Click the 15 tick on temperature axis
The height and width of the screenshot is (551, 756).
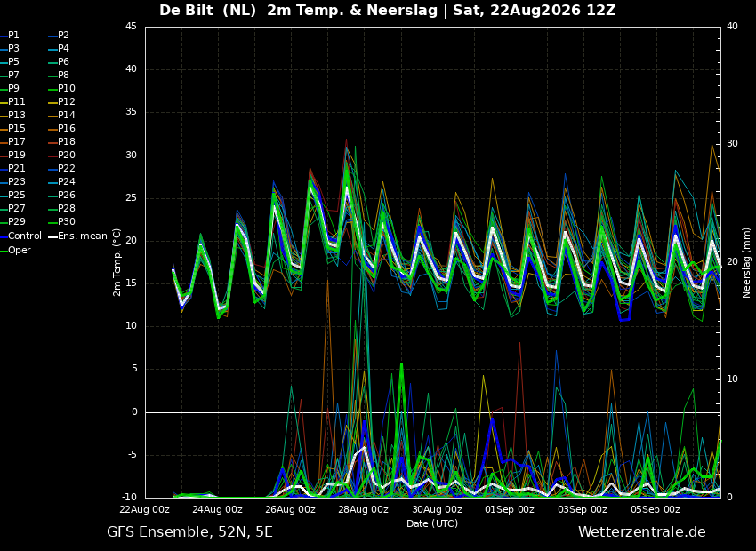click(132, 283)
